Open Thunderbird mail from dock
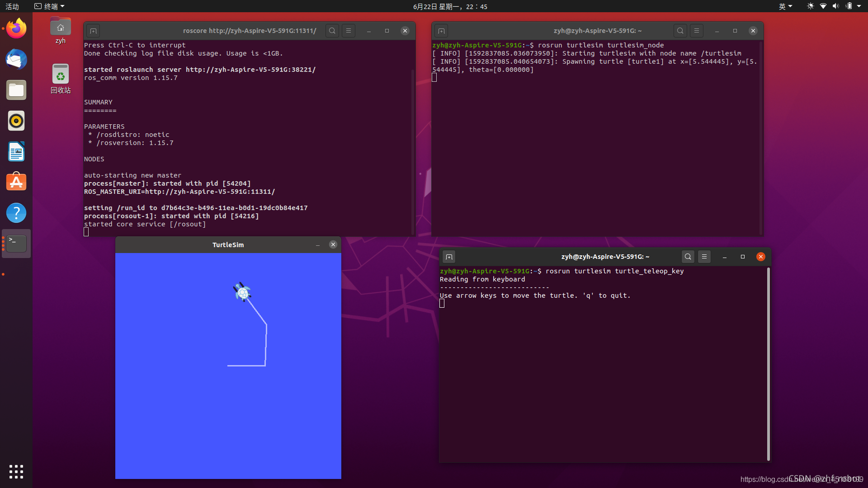The image size is (868, 488). (x=16, y=60)
